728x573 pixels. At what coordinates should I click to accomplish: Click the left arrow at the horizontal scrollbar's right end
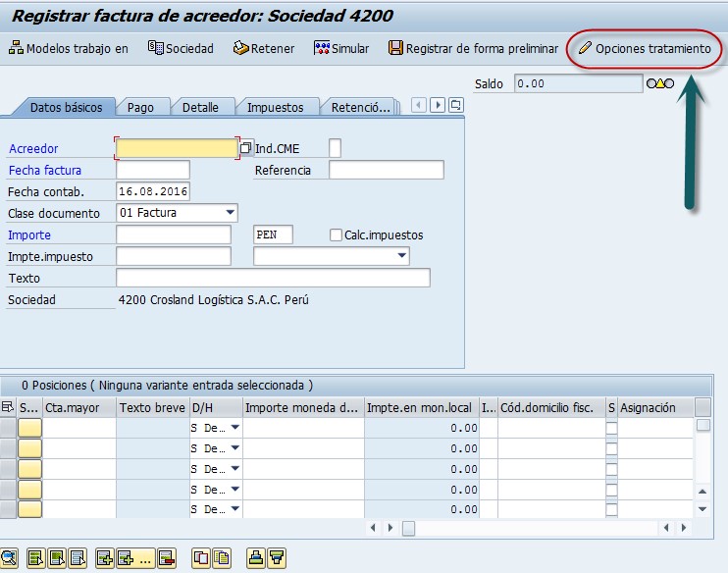point(666,528)
